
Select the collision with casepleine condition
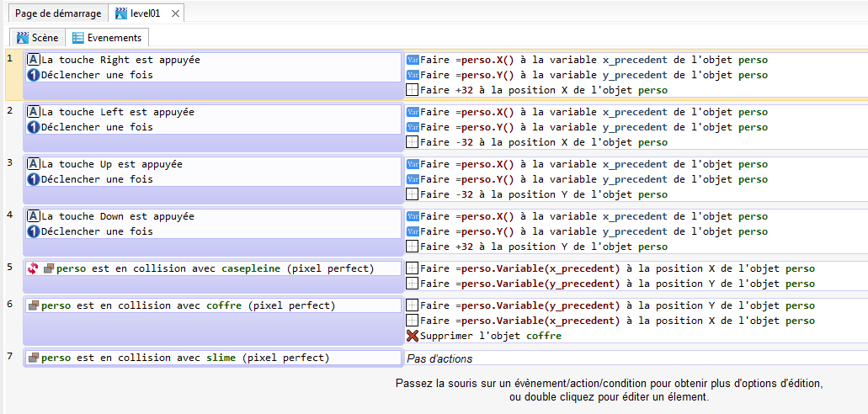coord(216,268)
